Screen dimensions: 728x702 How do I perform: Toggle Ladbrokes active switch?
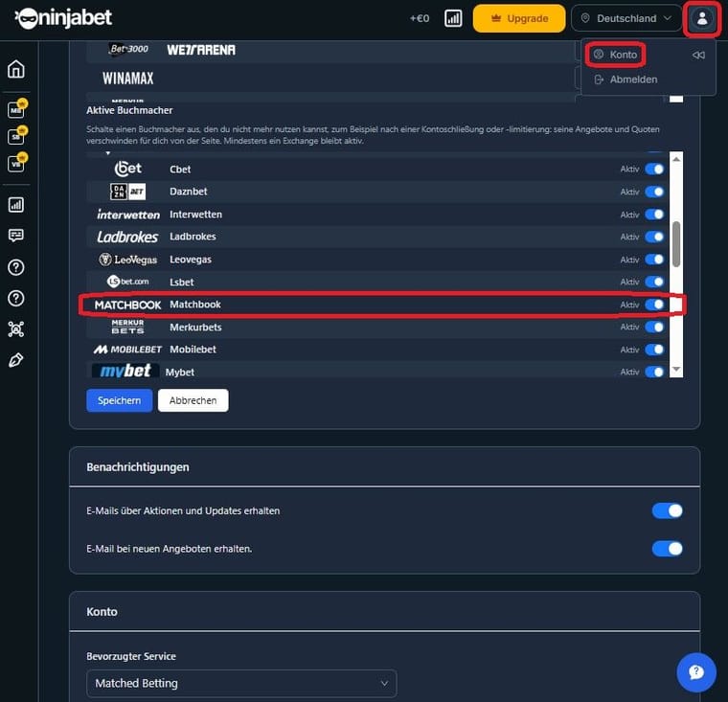pyautogui.click(x=654, y=237)
